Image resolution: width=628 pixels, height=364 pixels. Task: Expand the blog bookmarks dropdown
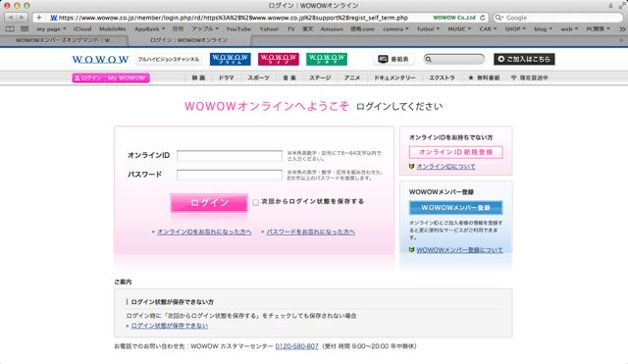click(543, 28)
